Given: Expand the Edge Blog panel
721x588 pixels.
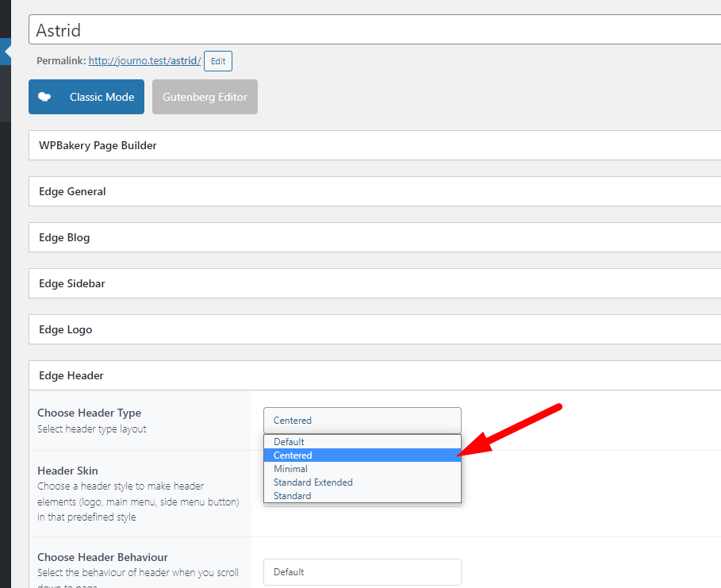Looking at the screenshot, I should click(374, 237).
